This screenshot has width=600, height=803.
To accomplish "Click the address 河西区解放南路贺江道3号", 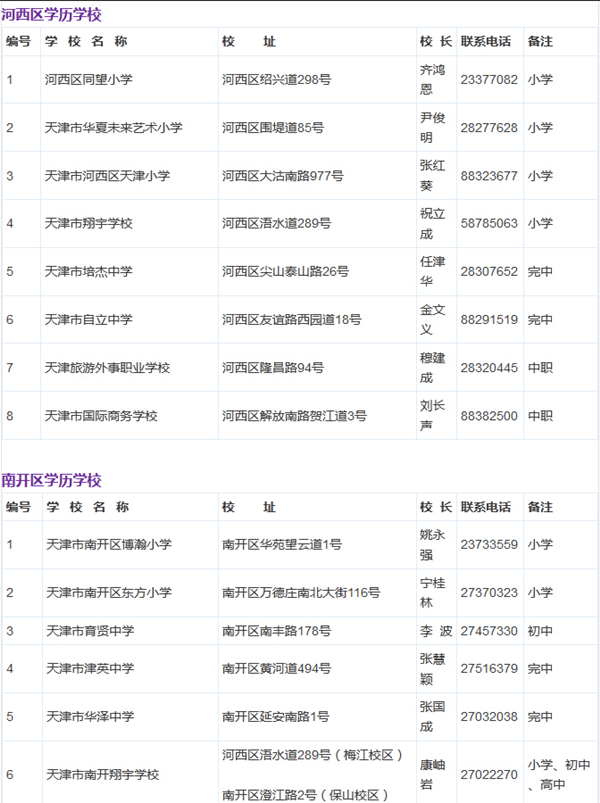I will (x=294, y=415).
